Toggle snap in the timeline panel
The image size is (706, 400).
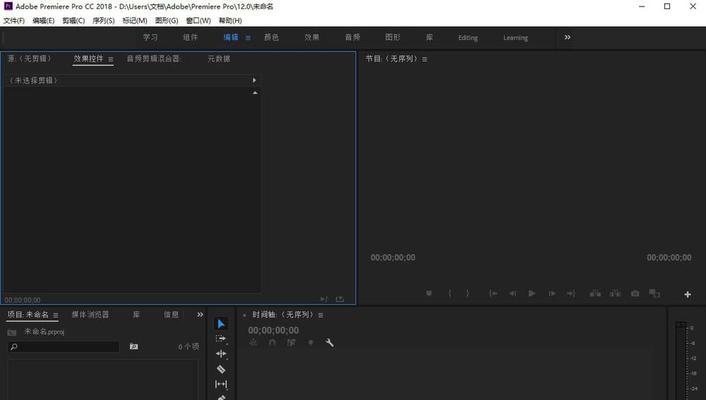(272, 343)
